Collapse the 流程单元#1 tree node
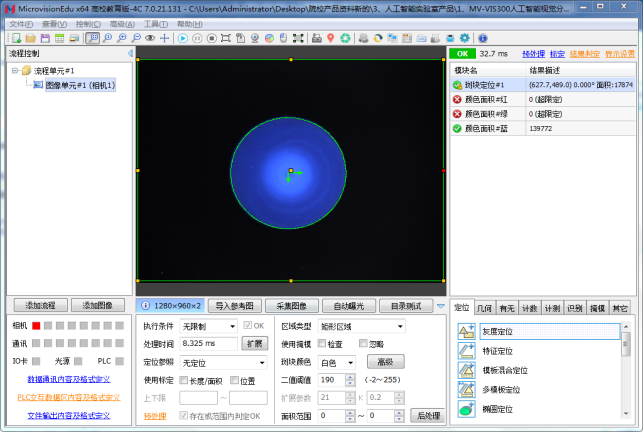The height and width of the screenshot is (432, 643). 15,71
